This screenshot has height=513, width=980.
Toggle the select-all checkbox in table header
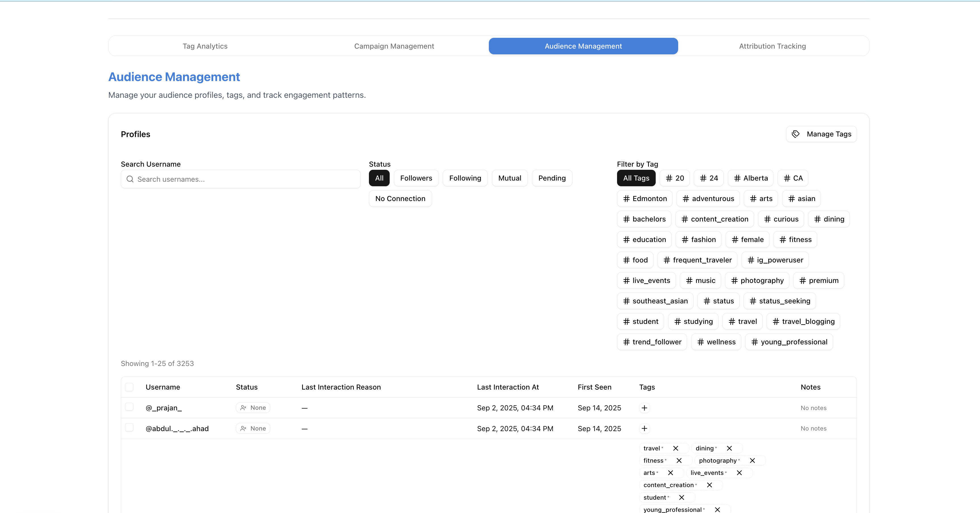click(x=129, y=387)
